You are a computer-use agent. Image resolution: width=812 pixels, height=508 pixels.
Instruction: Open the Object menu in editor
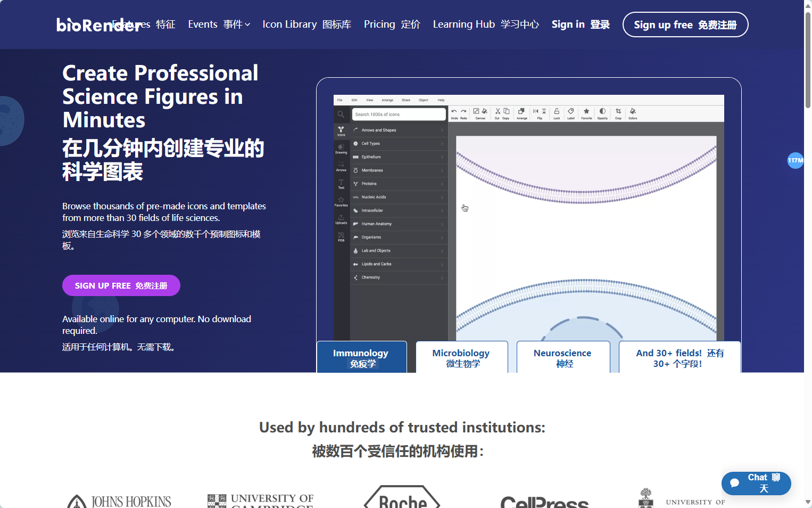click(423, 100)
